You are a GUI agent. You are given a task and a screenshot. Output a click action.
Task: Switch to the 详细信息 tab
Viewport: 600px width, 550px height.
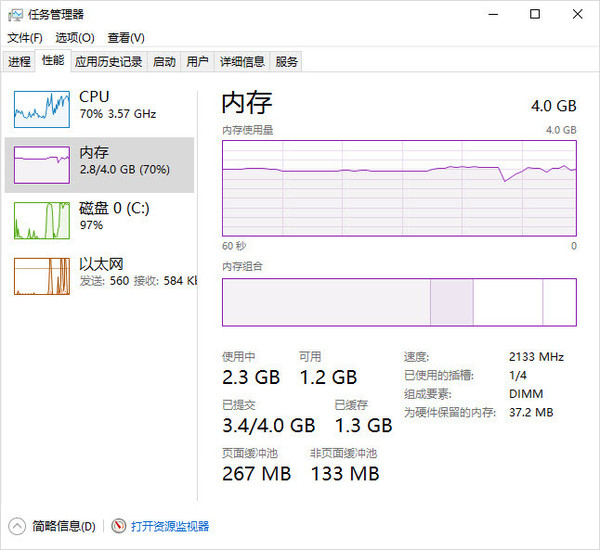tap(242, 62)
